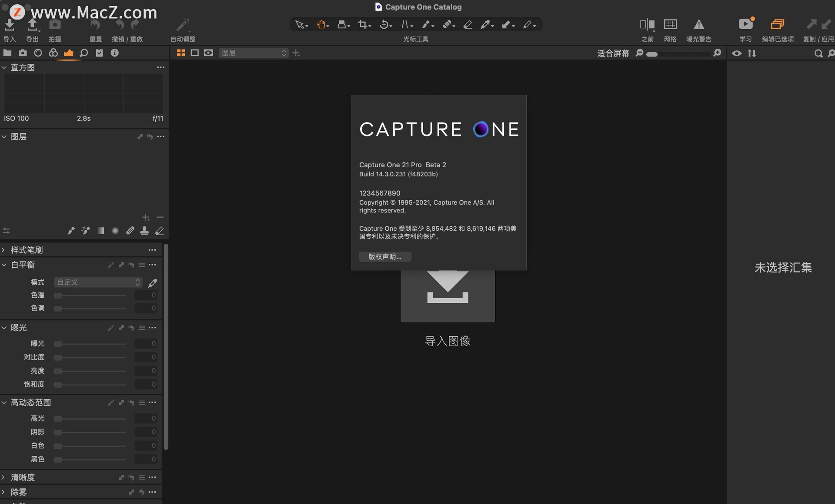Open the layer (图层) dropdown in viewer bar
This screenshot has height=504, width=835.
[254, 53]
